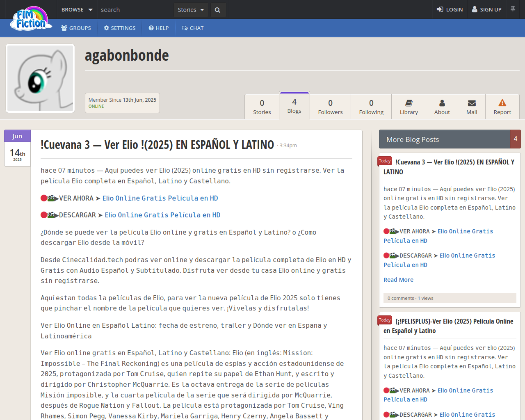Click main post VER AHORA Elio link

click(160, 198)
